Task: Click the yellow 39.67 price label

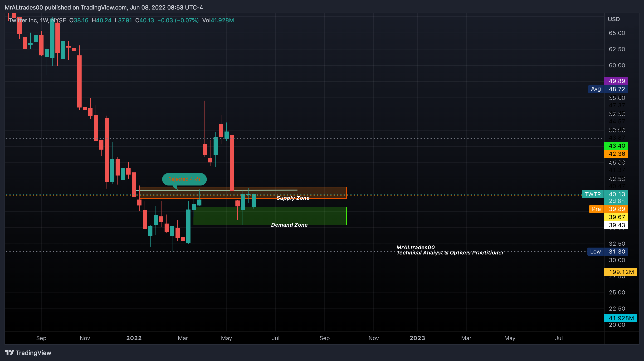Action: [616, 217]
